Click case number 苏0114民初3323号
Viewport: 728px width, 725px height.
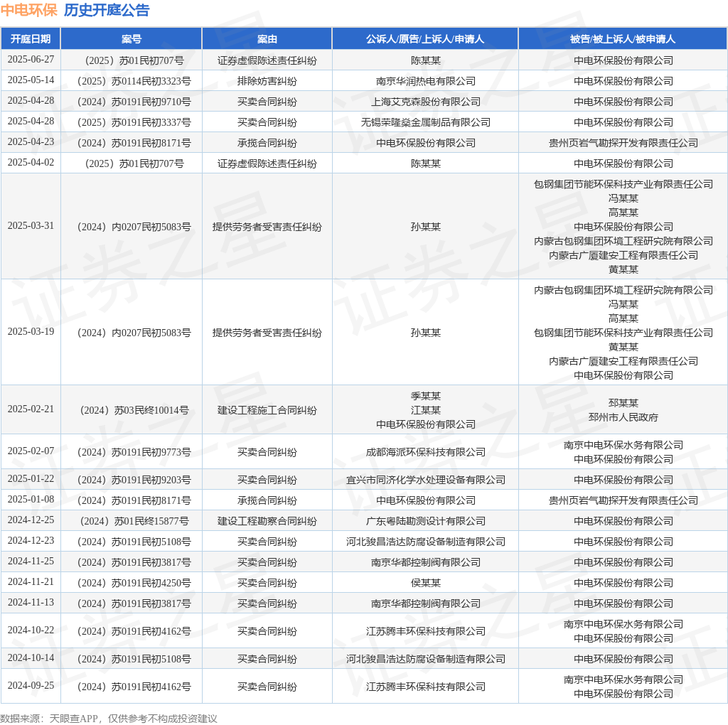(x=134, y=81)
